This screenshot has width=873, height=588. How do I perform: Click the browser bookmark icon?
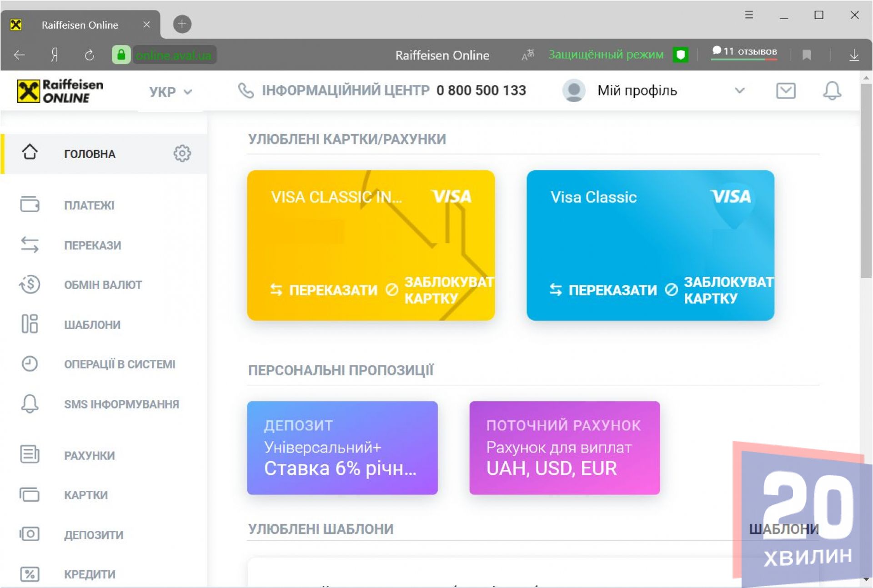pos(807,55)
